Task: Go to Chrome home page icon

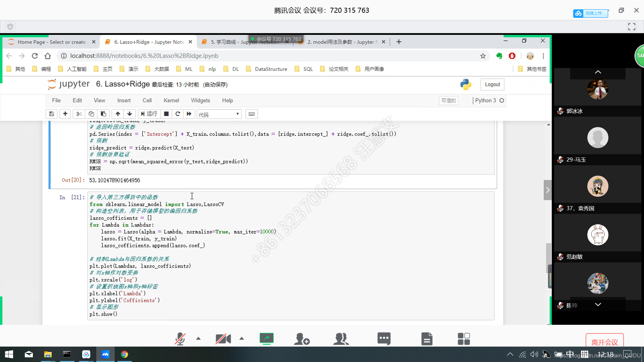Action: click(x=48, y=56)
